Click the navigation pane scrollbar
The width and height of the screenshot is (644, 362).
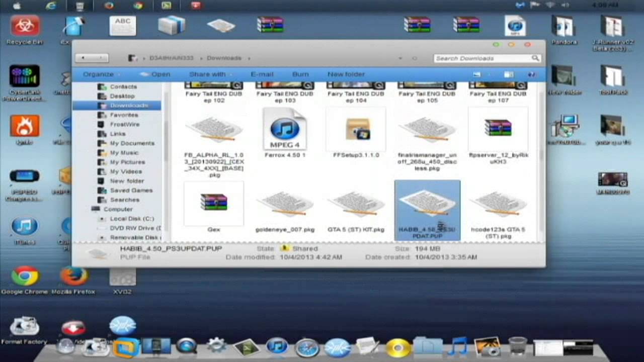[x=166, y=161]
